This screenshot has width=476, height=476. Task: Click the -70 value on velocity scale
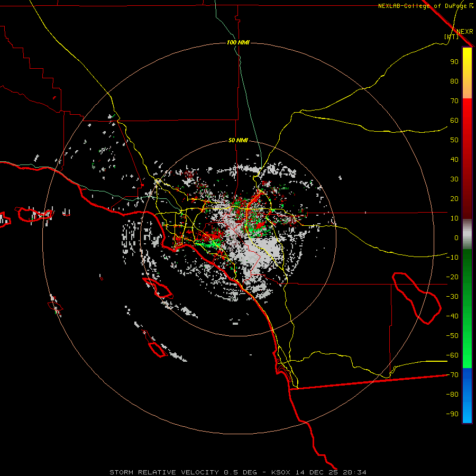tap(452, 375)
